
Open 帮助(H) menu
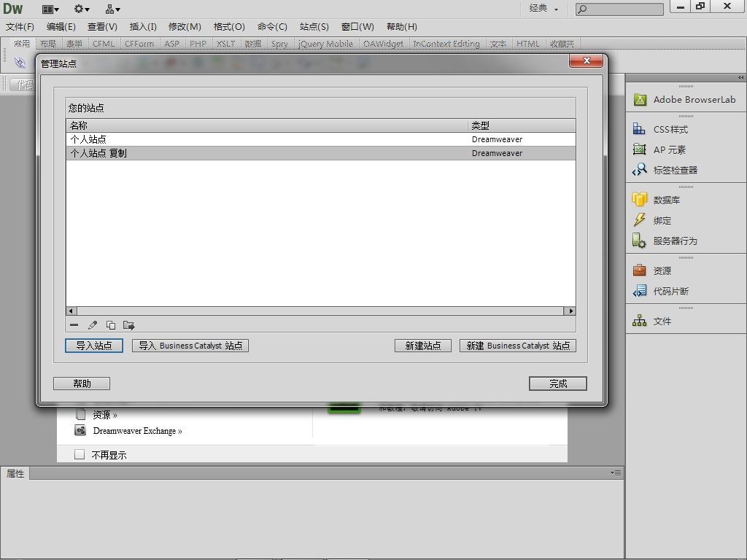point(402,27)
